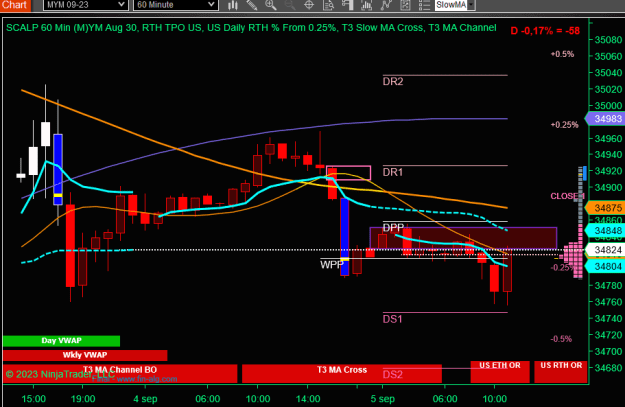Screen dimensions: 625x407
Task: Click the 34804 cyan price marker
Action: point(605,266)
